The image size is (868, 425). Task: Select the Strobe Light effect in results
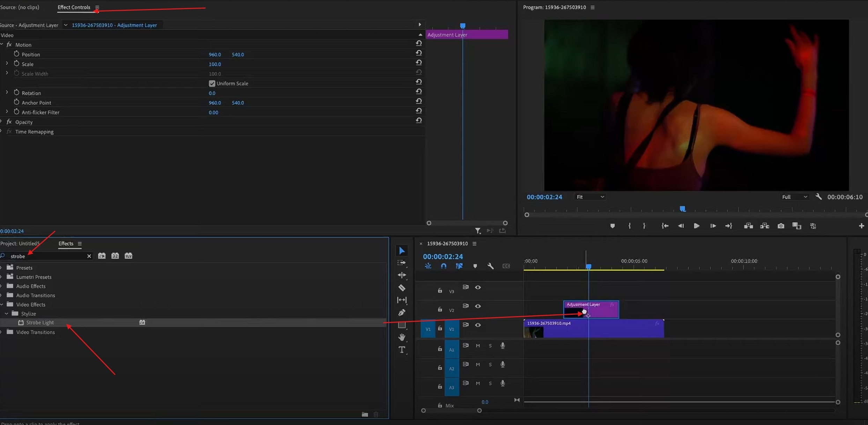coord(40,322)
